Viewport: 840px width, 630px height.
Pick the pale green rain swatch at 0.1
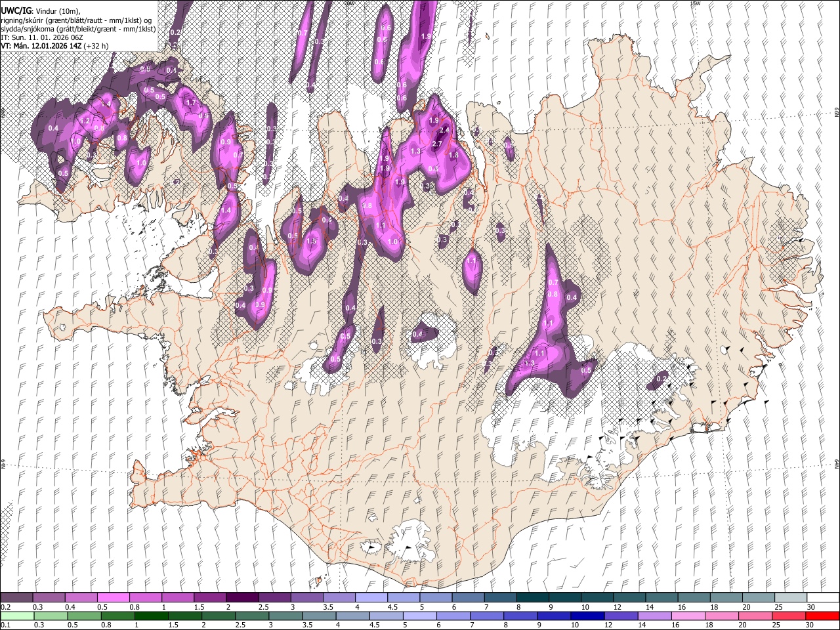(16, 616)
